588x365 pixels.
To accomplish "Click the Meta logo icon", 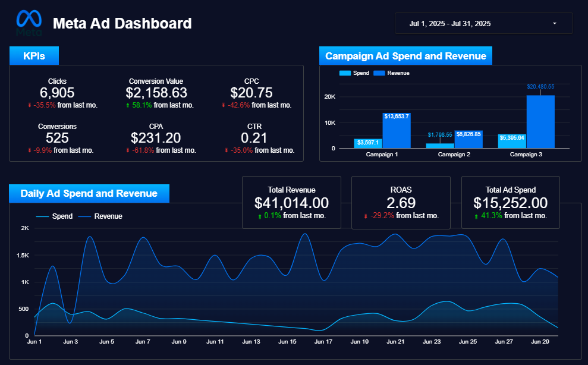I will pos(29,23).
